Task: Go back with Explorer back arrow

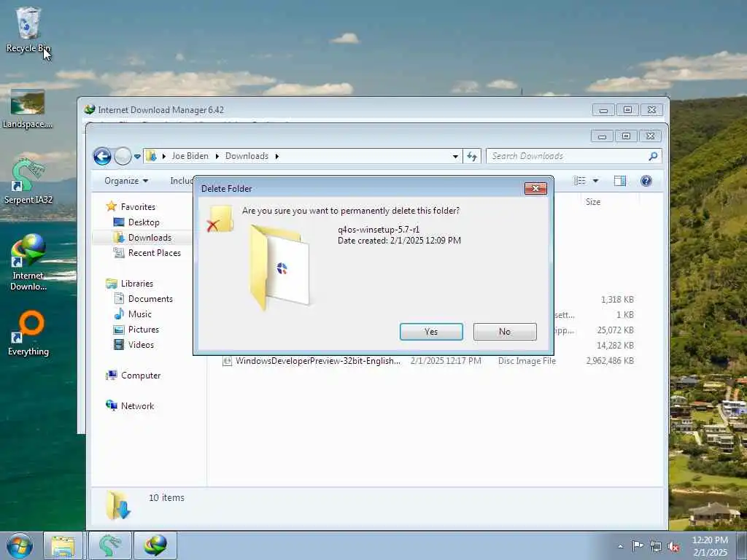Action: 102,156
